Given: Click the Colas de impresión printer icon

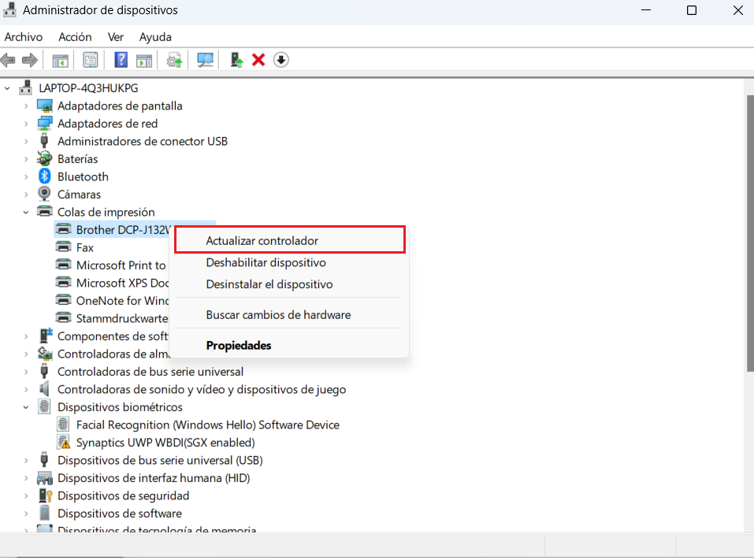Looking at the screenshot, I should pyautogui.click(x=45, y=212).
